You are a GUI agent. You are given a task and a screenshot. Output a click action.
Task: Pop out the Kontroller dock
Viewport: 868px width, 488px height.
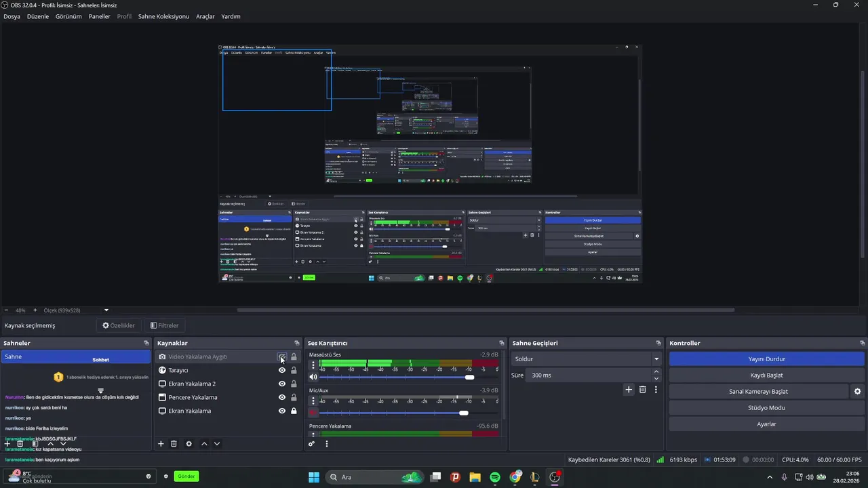click(x=863, y=343)
